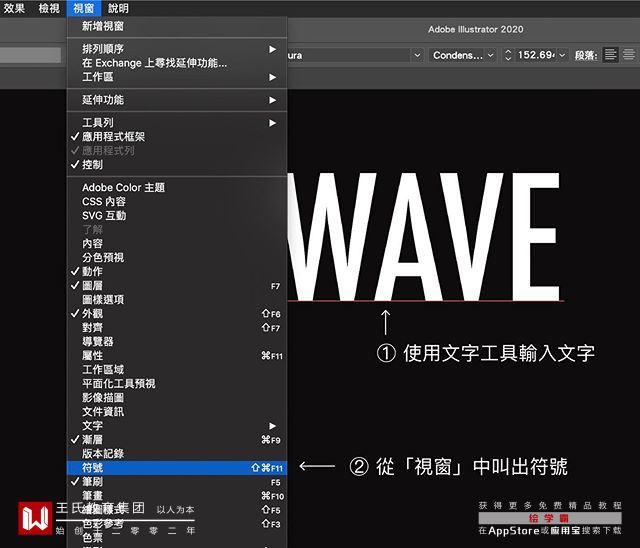Select 在 Exchange 上尋找延伸功能
The image size is (640, 548).
[177, 63]
